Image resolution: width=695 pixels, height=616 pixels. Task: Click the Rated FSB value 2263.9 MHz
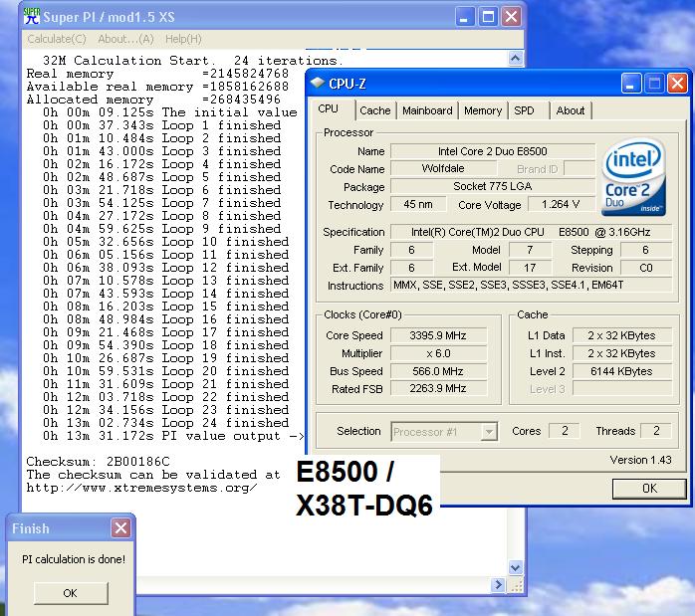tap(438, 389)
